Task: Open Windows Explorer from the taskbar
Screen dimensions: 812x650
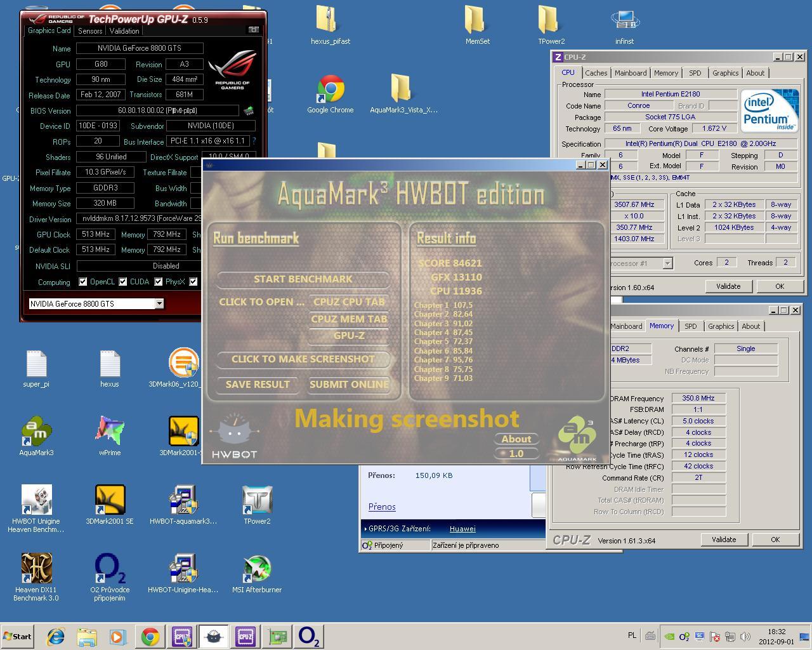Action: tap(87, 637)
